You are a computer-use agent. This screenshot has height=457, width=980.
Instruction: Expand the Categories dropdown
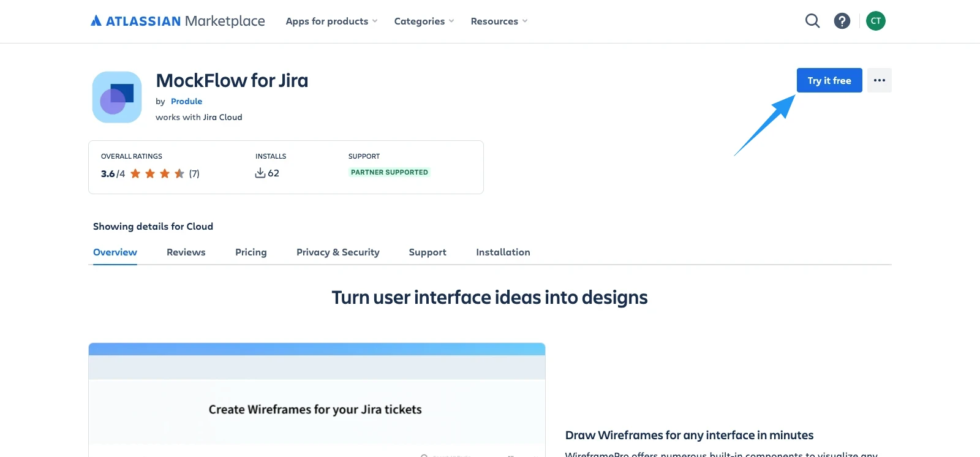click(424, 21)
